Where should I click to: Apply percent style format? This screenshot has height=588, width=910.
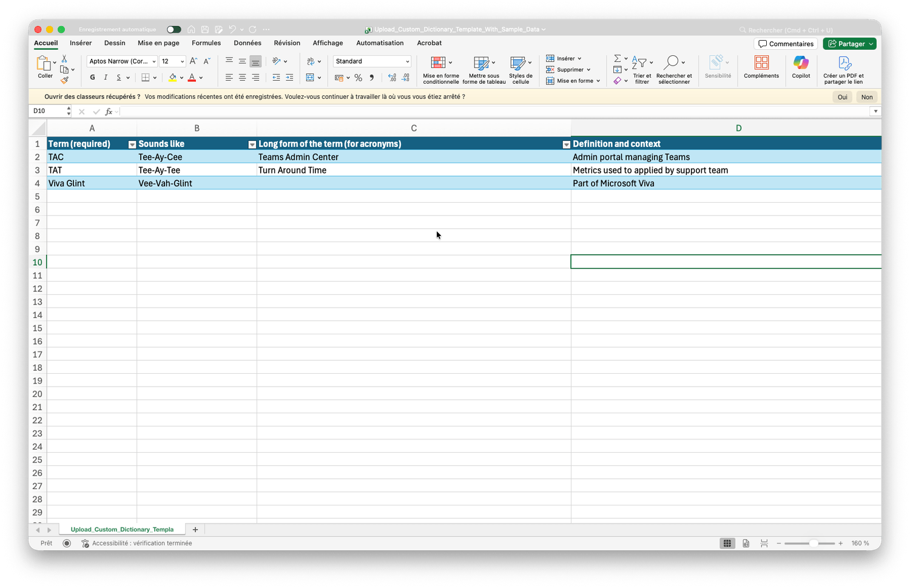(359, 78)
